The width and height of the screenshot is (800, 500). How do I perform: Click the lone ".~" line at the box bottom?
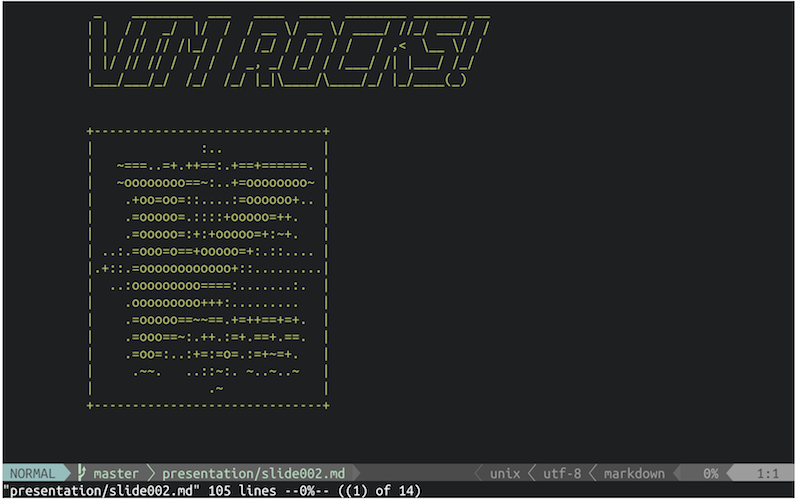click(x=216, y=389)
